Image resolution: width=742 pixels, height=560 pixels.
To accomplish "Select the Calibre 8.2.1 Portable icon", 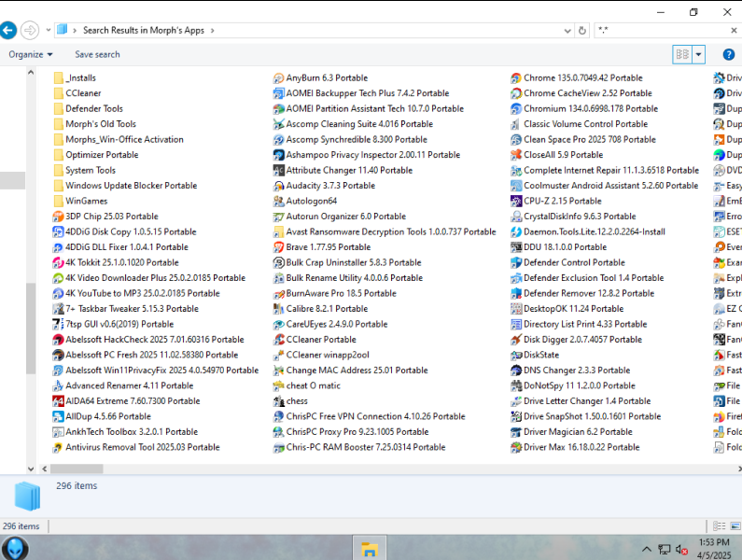I will point(279,309).
